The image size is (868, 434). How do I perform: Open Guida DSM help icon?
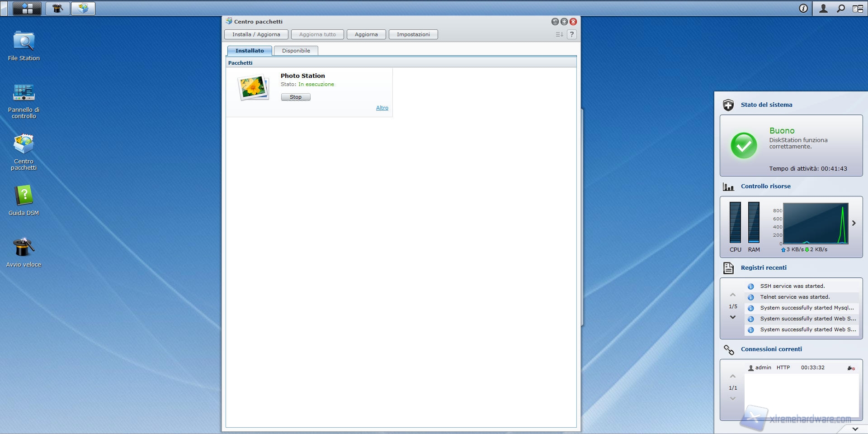[24, 196]
